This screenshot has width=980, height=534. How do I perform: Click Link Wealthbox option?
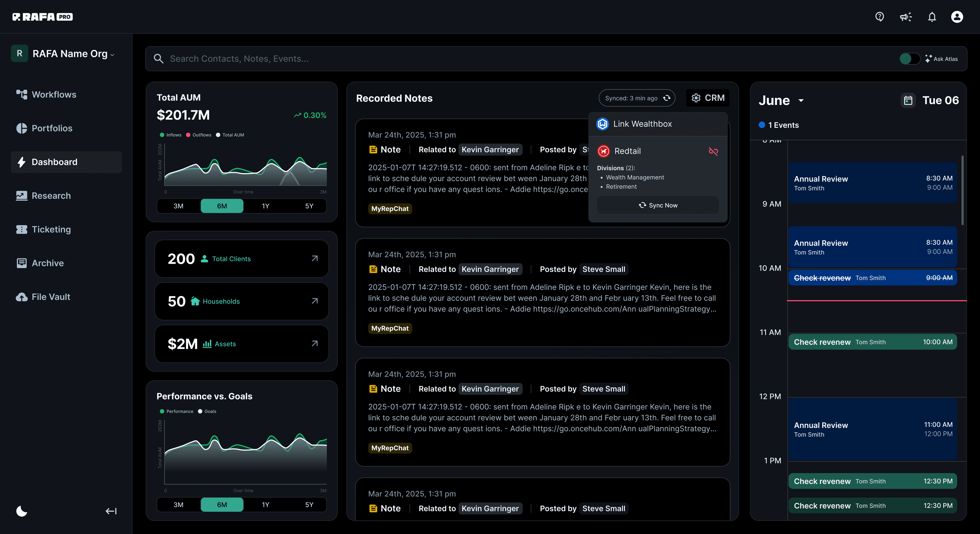tap(643, 124)
